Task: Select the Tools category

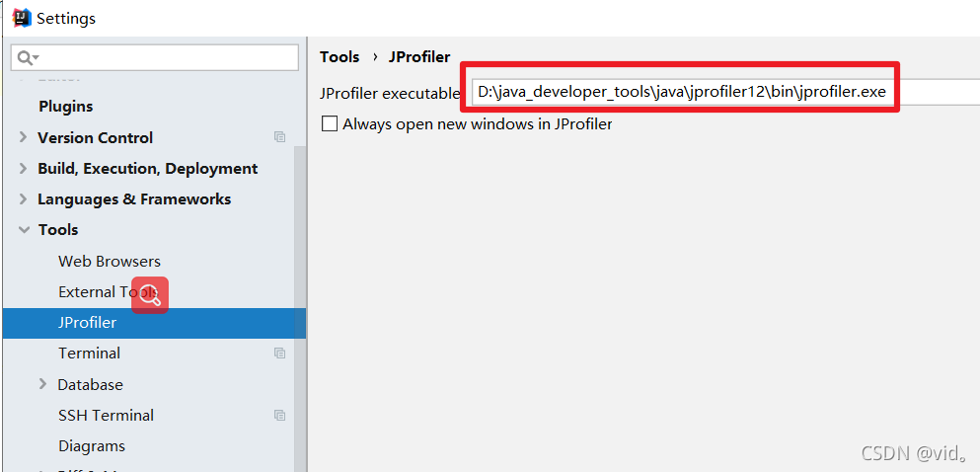Action: [58, 230]
